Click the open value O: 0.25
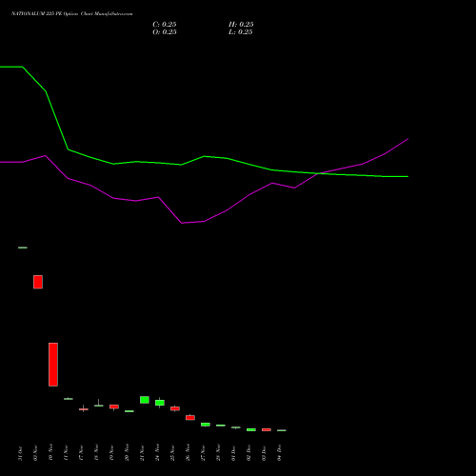476x476 pixels. [165, 32]
